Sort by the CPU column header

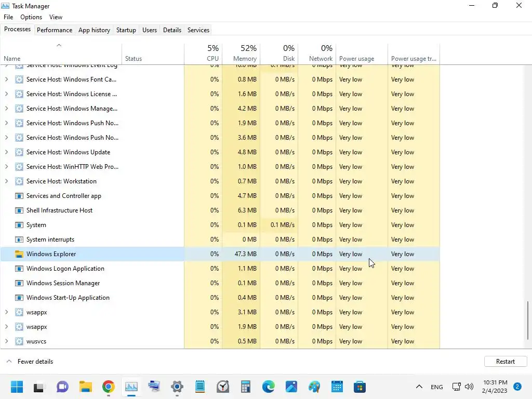(203, 54)
